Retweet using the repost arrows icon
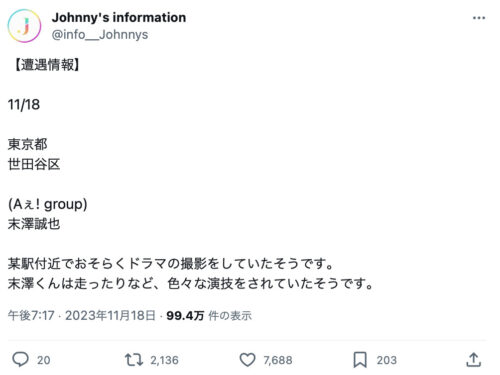The image size is (500, 375). coord(134,360)
